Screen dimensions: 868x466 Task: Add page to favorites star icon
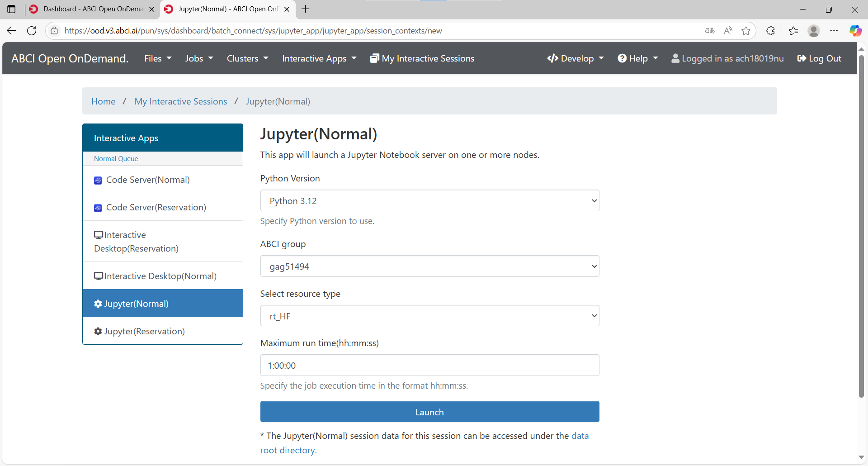coord(746,31)
